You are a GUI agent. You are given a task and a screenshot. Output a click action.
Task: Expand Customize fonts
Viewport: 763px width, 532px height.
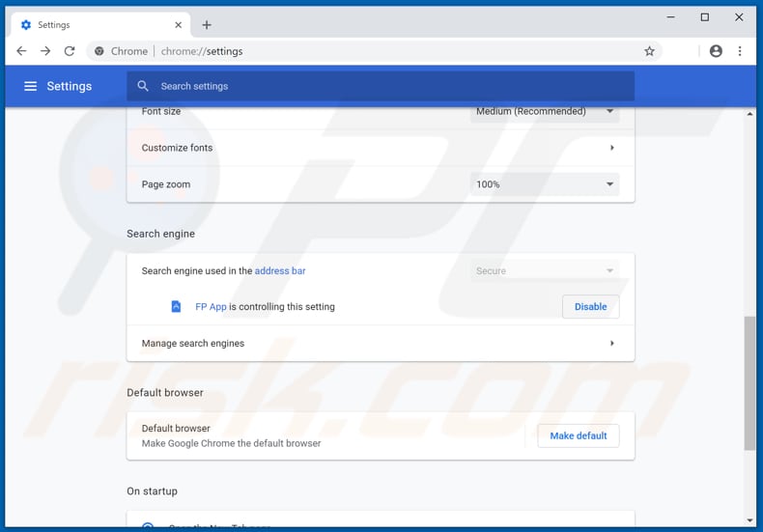(x=611, y=148)
